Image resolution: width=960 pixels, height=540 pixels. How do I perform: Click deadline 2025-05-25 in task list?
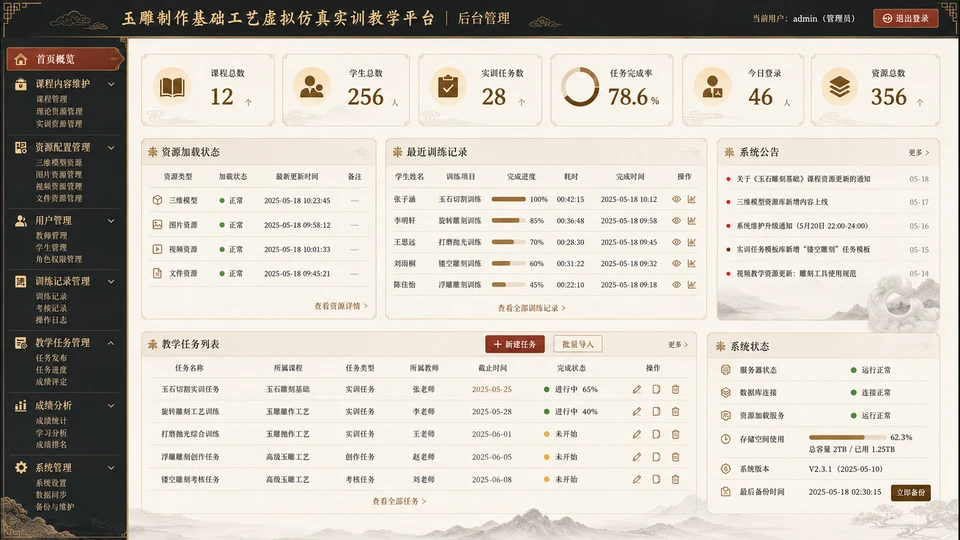click(x=492, y=389)
